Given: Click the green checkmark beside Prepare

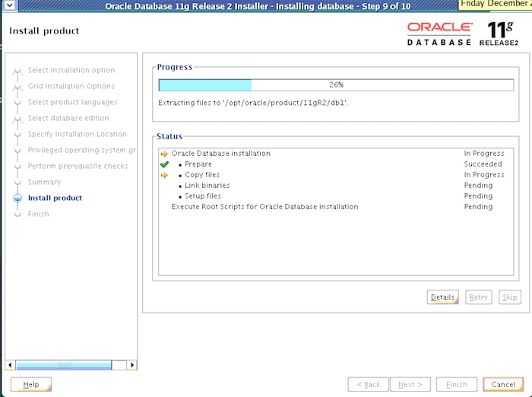Looking at the screenshot, I should (x=165, y=164).
